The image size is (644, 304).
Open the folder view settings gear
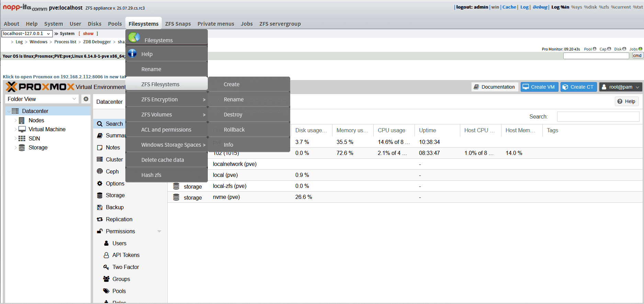click(x=86, y=99)
